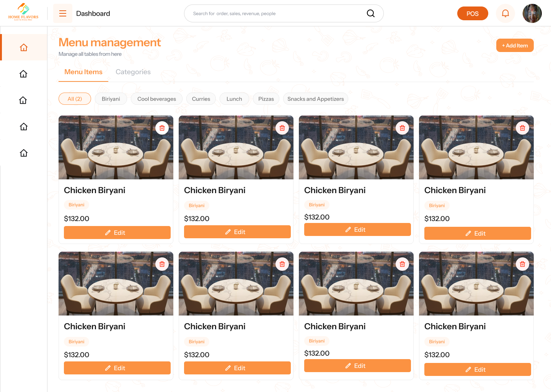Filter menu by Pizzas category
Screen dimensions: 551x392
[266, 99]
